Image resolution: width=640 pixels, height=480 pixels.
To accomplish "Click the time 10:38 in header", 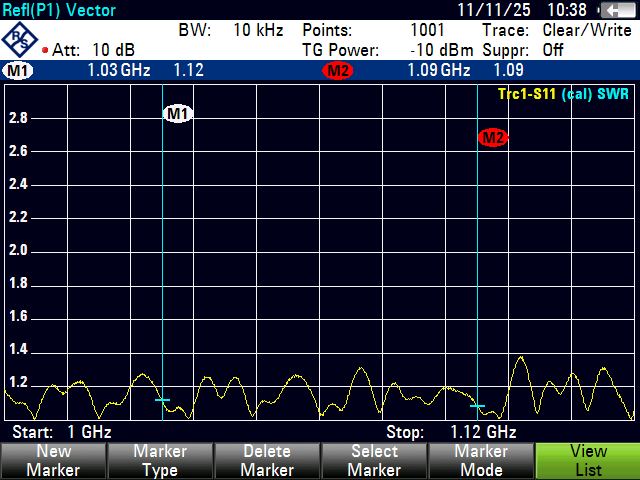I will pos(567,10).
